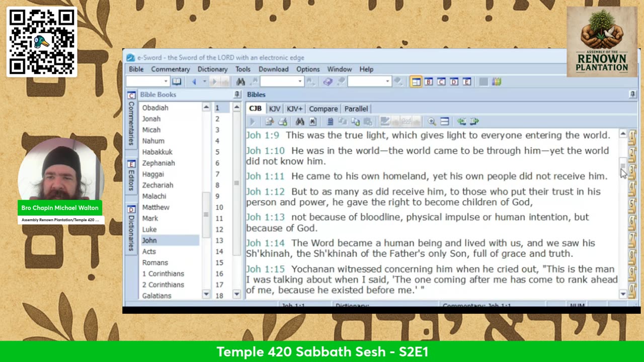The width and height of the screenshot is (644, 362).
Task: Open the Bible menu
Action: click(x=136, y=69)
